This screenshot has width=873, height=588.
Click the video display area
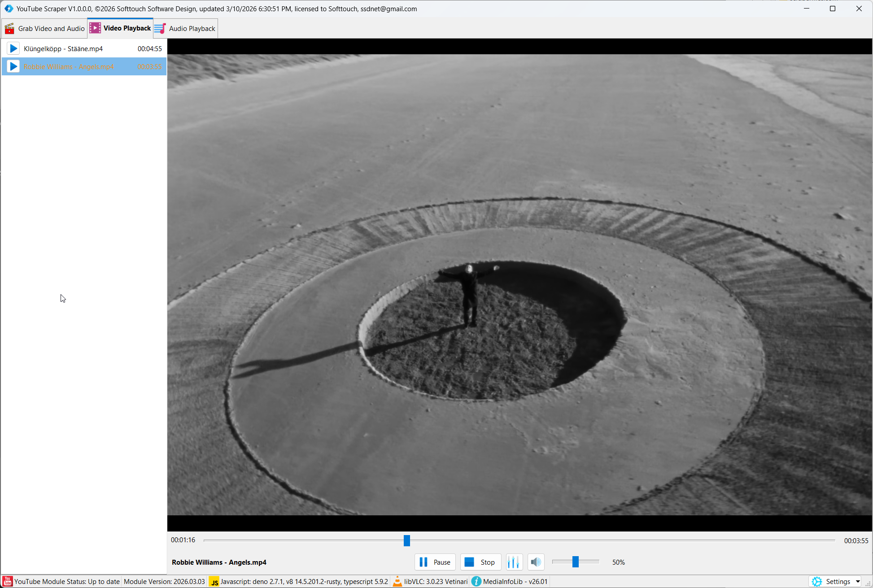click(519, 285)
